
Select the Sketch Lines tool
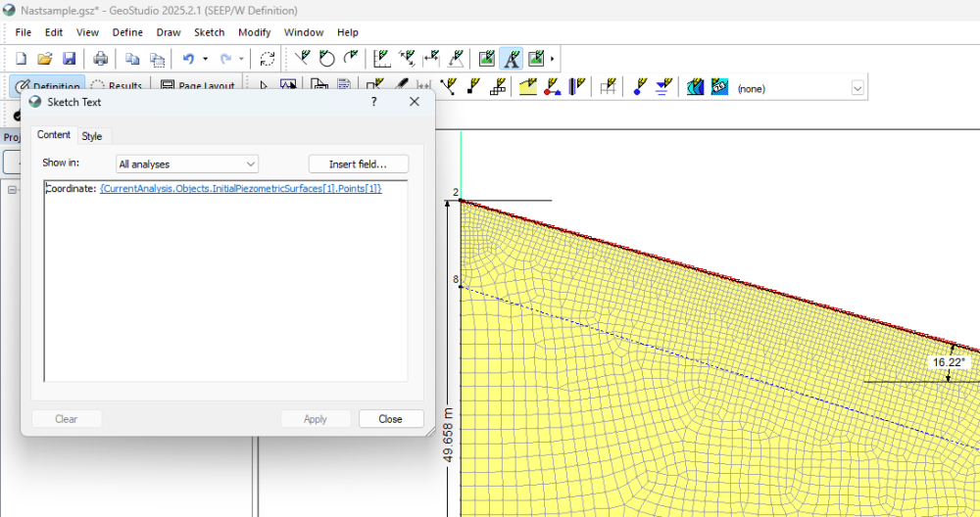(x=303, y=59)
